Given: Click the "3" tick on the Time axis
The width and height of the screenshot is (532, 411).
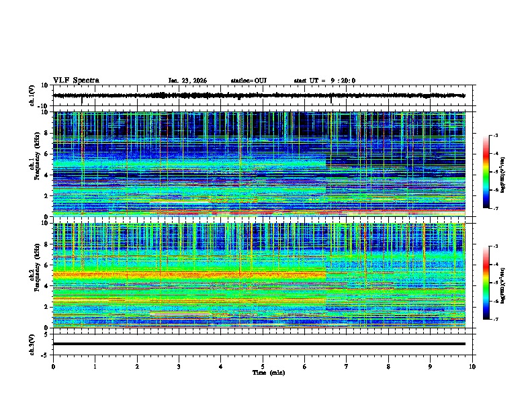Looking at the screenshot, I should point(179,367).
